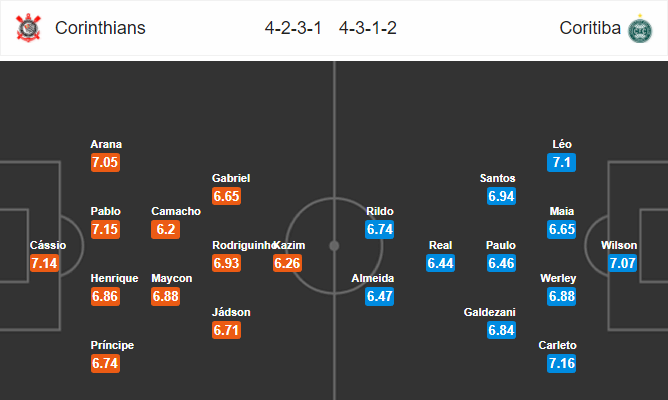Open the player name Príncipe
This screenshot has height=400, width=668.
pyautogui.click(x=112, y=345)
